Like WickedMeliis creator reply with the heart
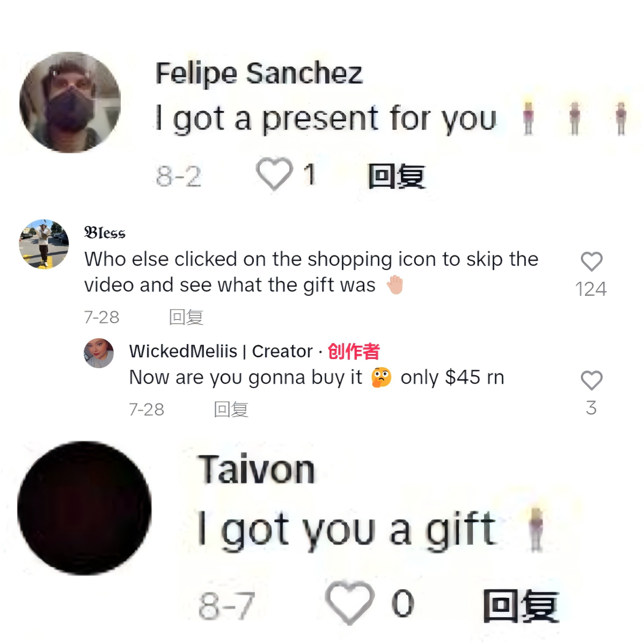The image size is (644, 644). [591, 380]
